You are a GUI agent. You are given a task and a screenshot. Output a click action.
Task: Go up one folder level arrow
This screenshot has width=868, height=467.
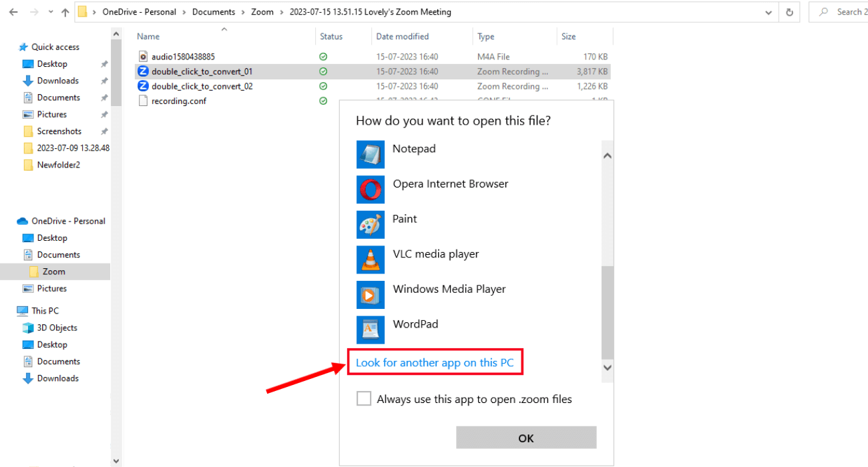pyautogui.click(x=65, y=12)
